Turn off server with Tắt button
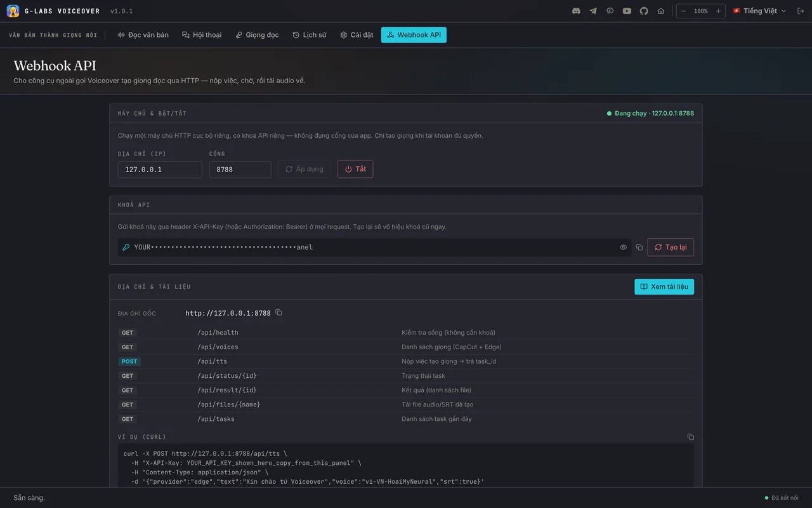 [x=355, y=169]
